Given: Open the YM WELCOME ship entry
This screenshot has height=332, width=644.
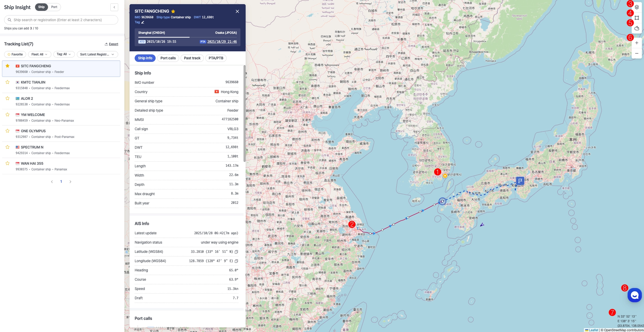Looking at the screenshot, I should click(x=61, y=117).
